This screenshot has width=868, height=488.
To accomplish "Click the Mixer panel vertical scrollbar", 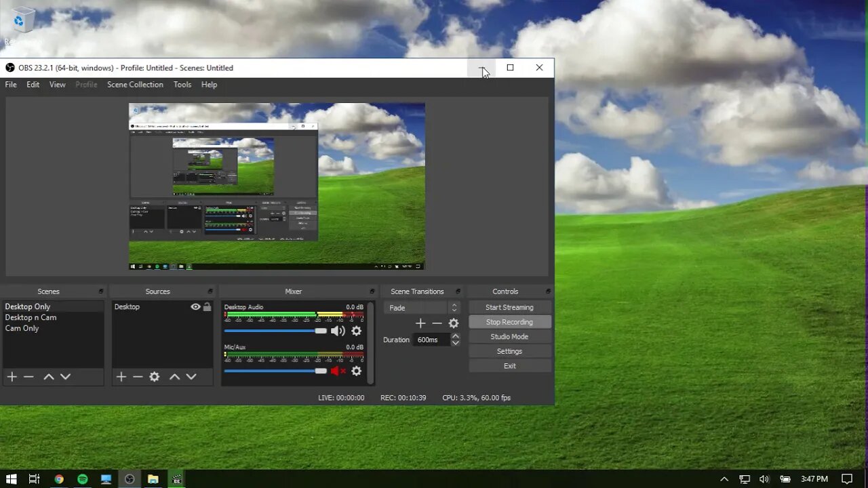I will click(x=370, y=343).
